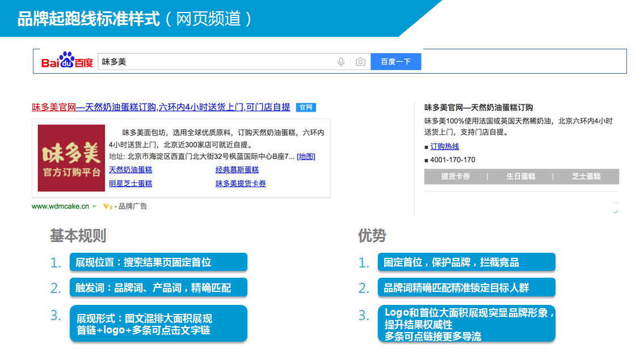The height and width of the screenshot is (361, 644).
Task: Click the 品牌起跑线标准样式 slide title
Action: tap(89, 19)
